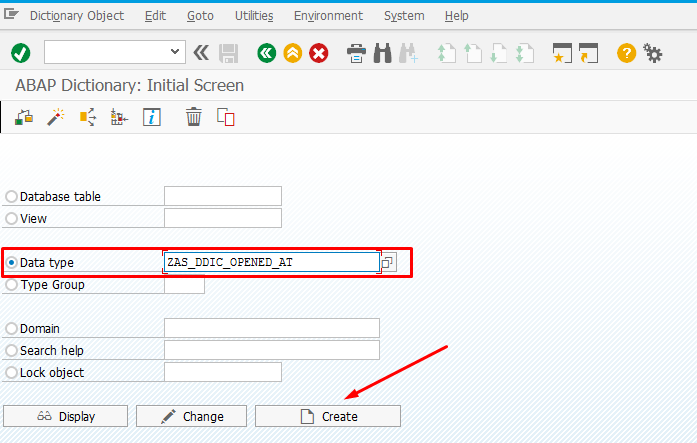Click the Print icon
This screenshot has width=697, height=443.
[x=356, y=53]
